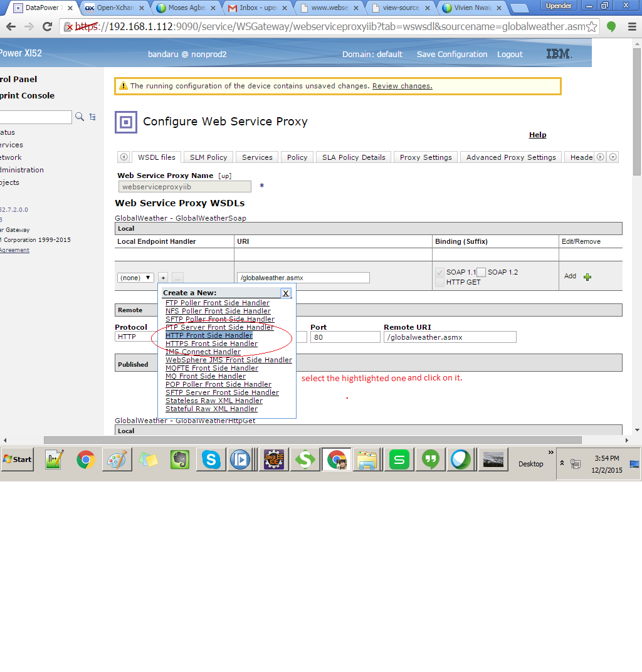Switch to the Proxy Settings tab

[425, 157]
